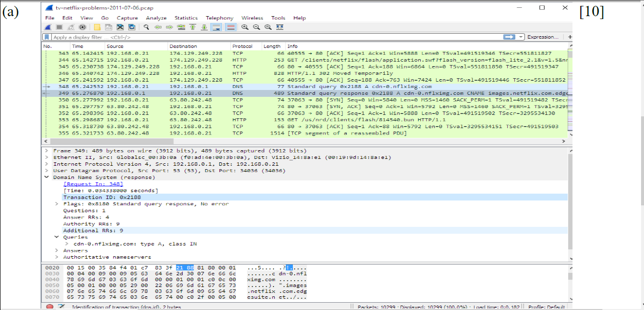
Task: Expand the Flags: 0x8180 row
Action: (x=57, y=204)
